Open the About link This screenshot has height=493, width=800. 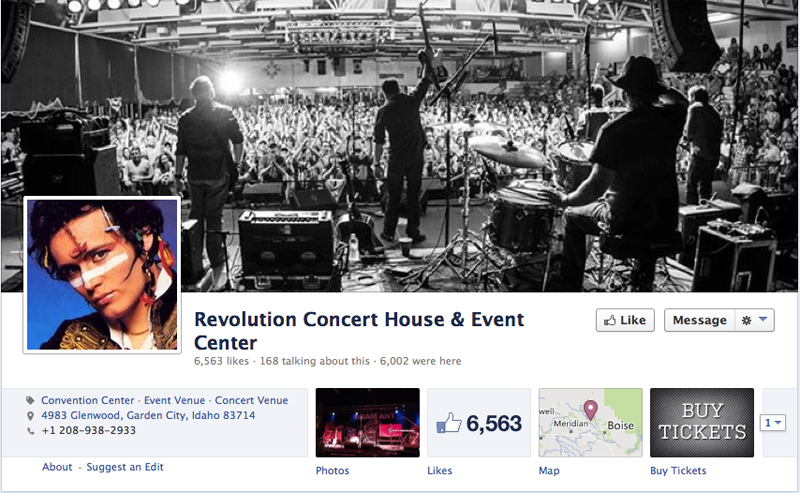[x=57, y=467]
